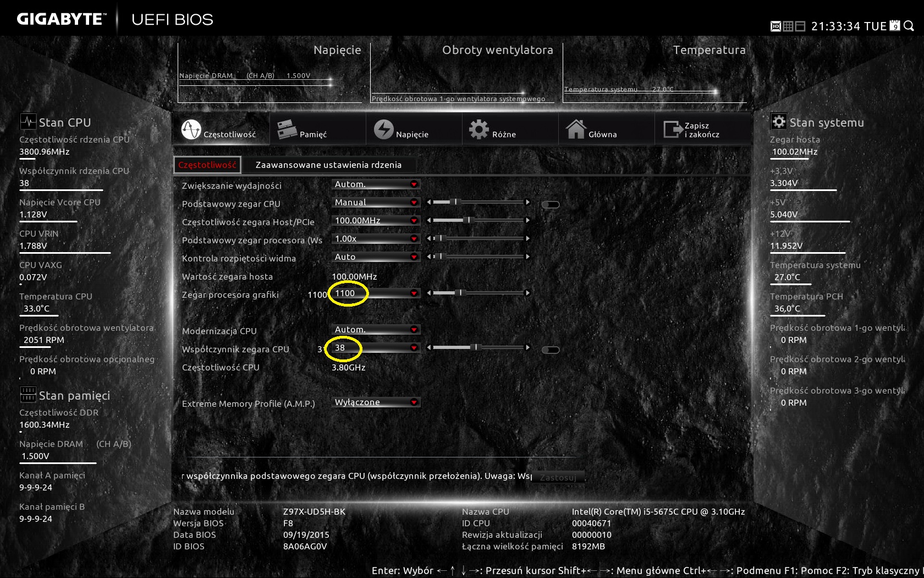Open the Kontrola rozpiętości widma dropdown
Image resolution: width=924 pixels, height=578 pixels.
(376, 257)
